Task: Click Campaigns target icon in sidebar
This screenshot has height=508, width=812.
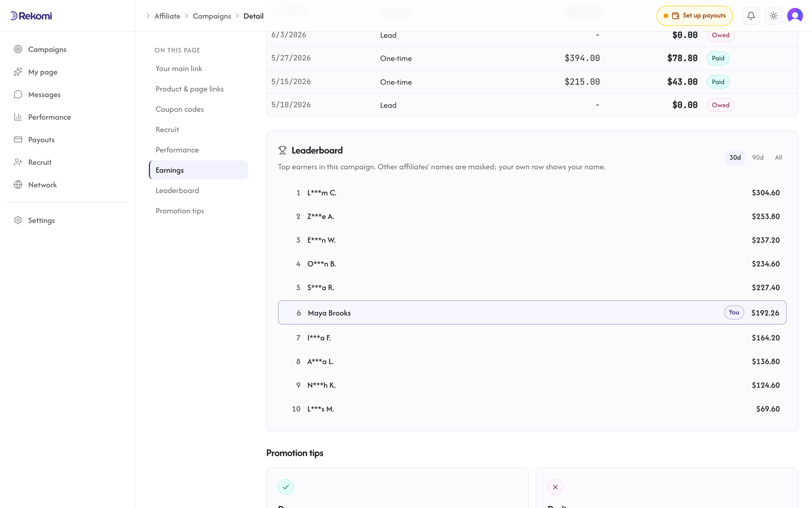Action: click(18, 49)
